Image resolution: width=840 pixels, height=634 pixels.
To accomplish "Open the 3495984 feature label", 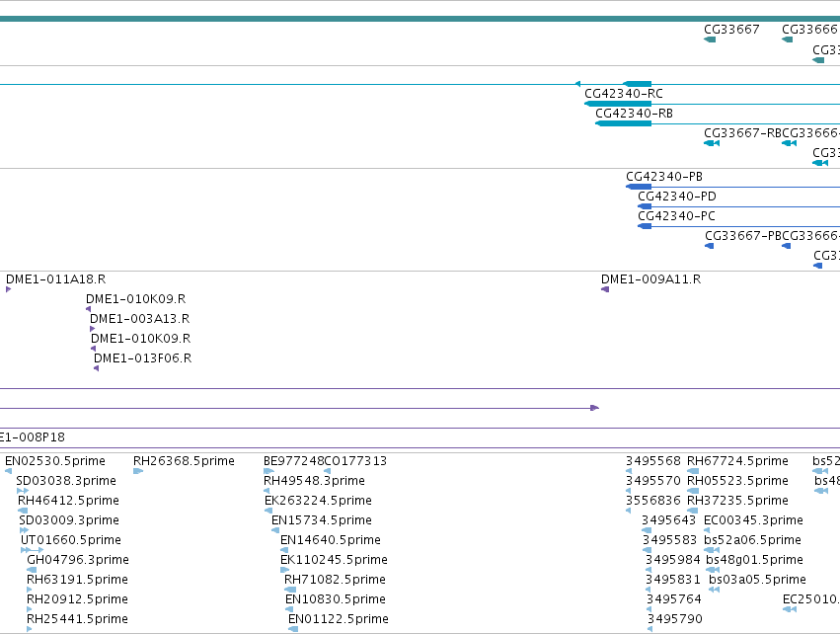I will point(673,560).
